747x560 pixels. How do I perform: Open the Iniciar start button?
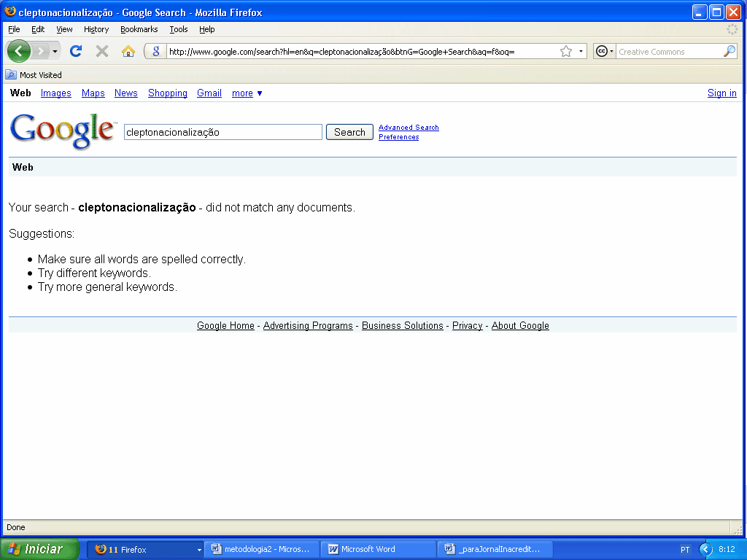tap(40, 549)
